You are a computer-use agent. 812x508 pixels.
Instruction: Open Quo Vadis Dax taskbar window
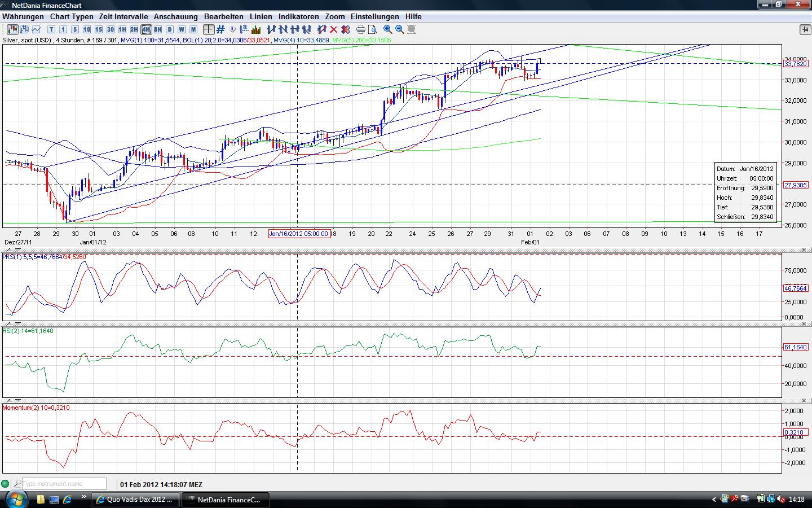[135, 500]
